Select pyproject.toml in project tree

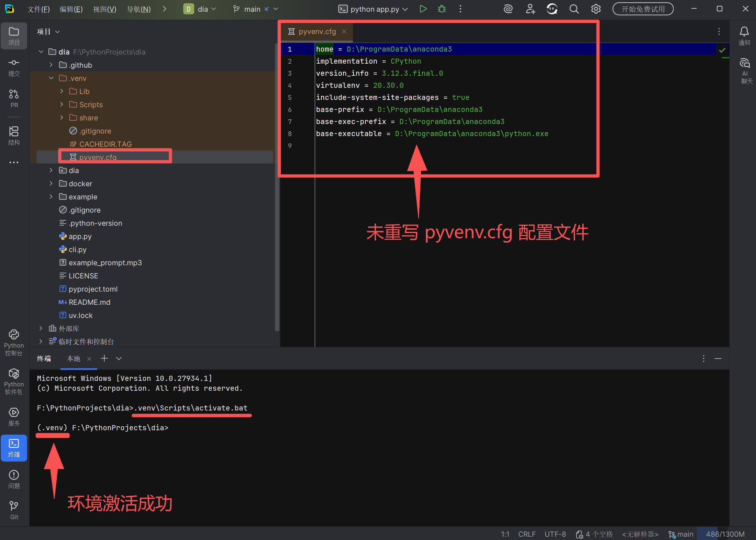click(x=93, y=289)
